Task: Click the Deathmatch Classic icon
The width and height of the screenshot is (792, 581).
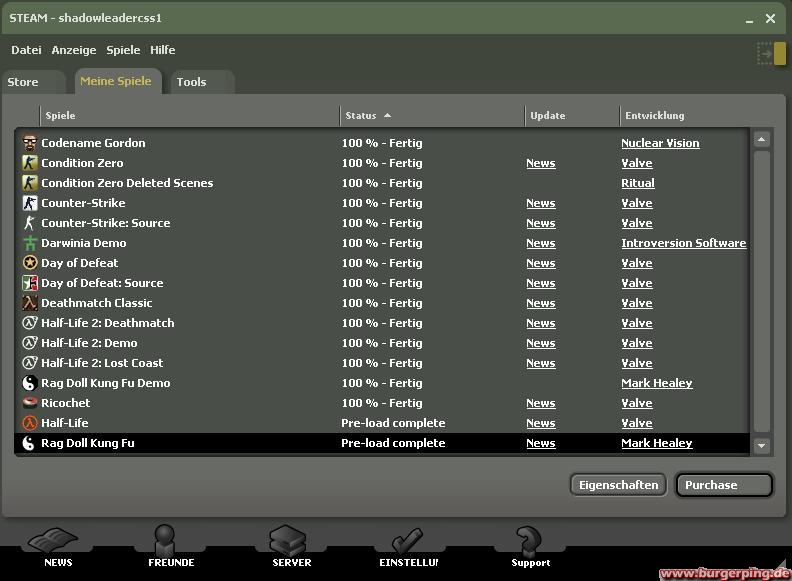Action: coord(30,303)
